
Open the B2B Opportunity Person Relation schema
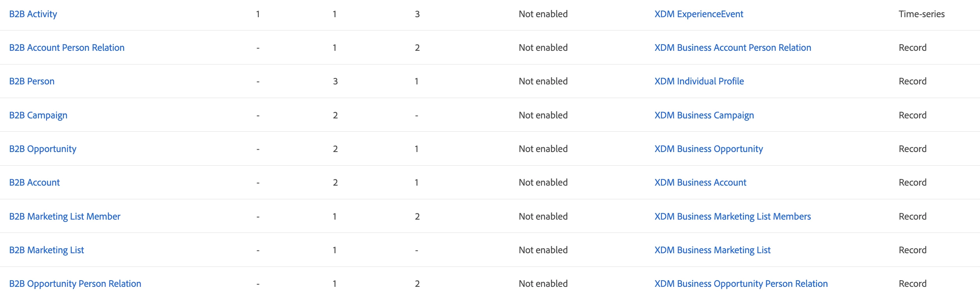point(75,284)
